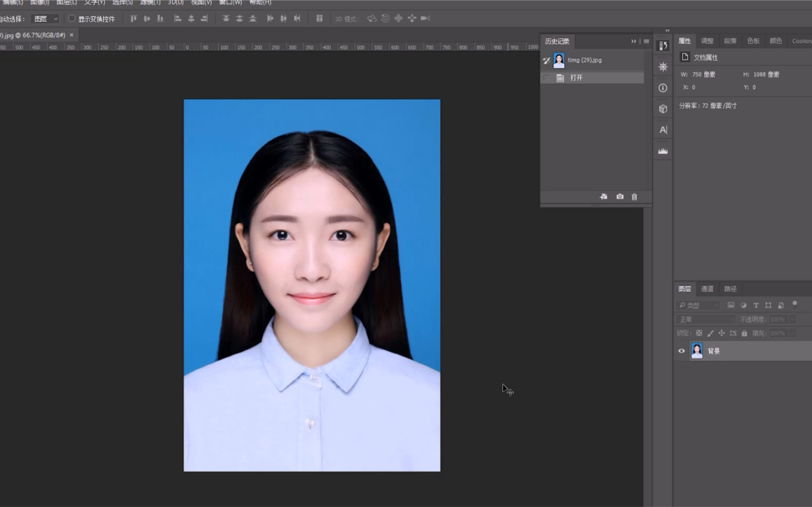Open the 3D cube panel icon
The height and width of the screenshot is (507, 812).
(x=662, y=109)
